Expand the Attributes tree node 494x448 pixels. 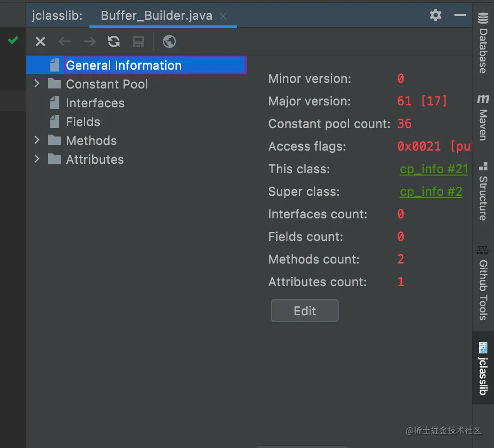point(37,160)
